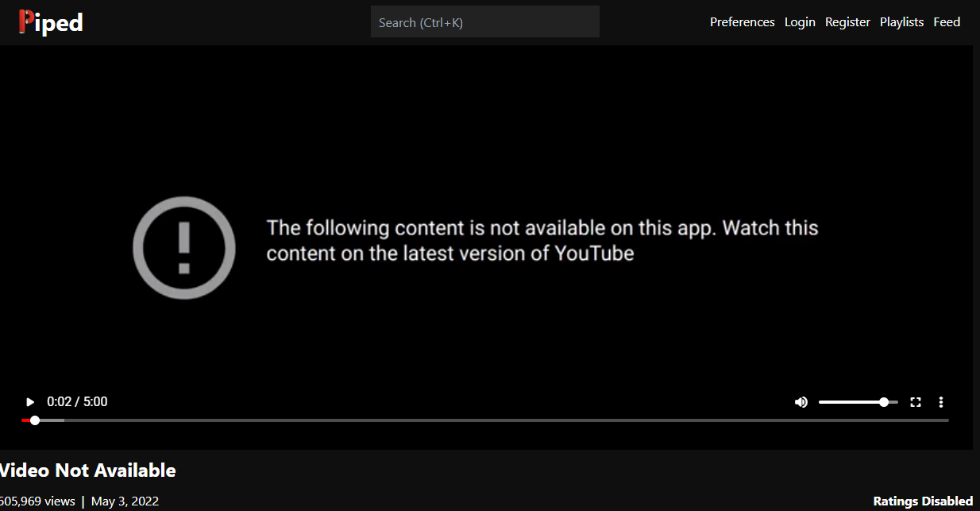This screenshot has width=980, height=511.
Task: Open the player's three-dot options menu
Action: tap(941, 402)
